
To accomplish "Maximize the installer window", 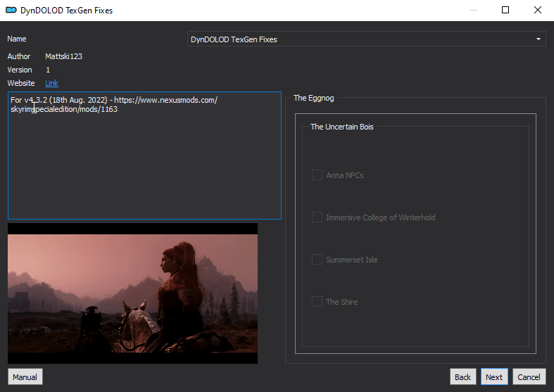I will point(505,10).
